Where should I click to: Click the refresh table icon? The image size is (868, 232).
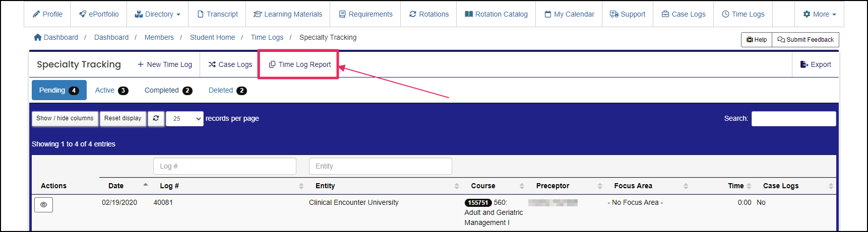(156, 118)
